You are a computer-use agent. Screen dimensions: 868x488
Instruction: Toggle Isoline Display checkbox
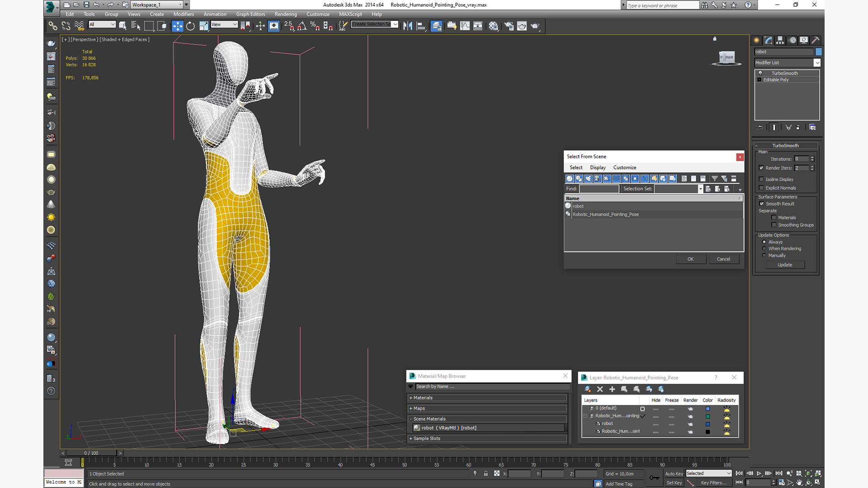tap(761, 179)
